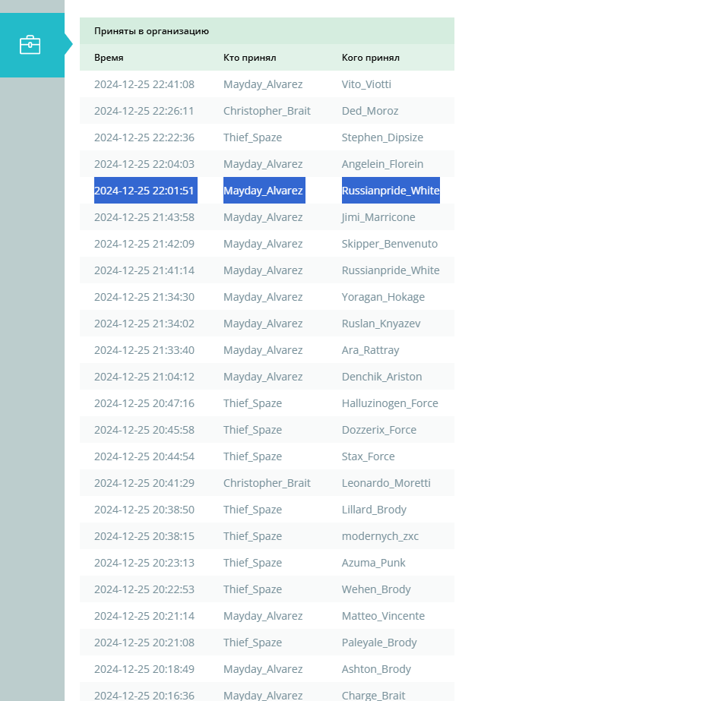Click Mayday_Alvarez in the 21:43:58 row

[x=263, y=217]
